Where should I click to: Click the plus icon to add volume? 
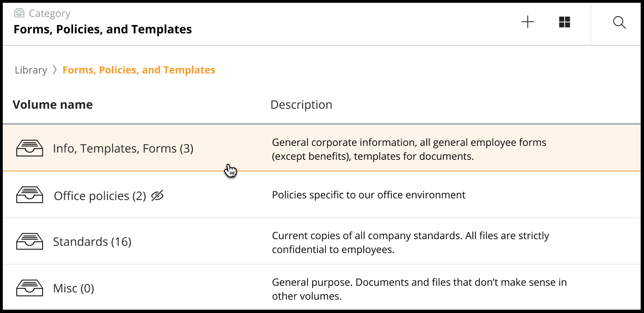click(528, 22)
